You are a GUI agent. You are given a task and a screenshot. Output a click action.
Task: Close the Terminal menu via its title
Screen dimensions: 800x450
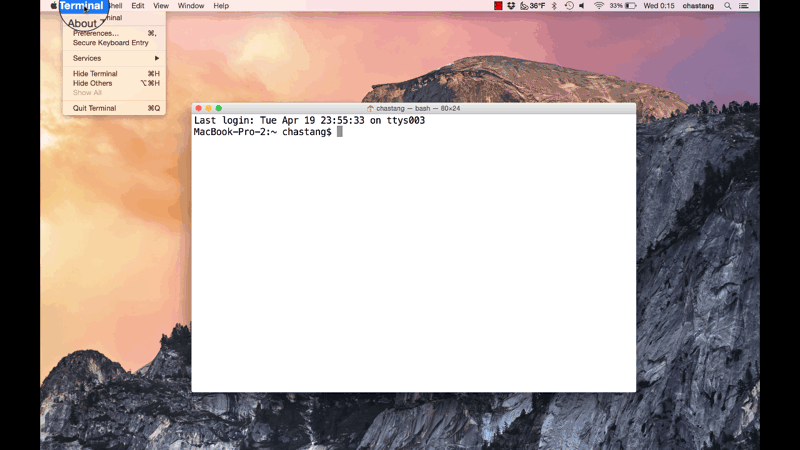[x=82, y=6]
